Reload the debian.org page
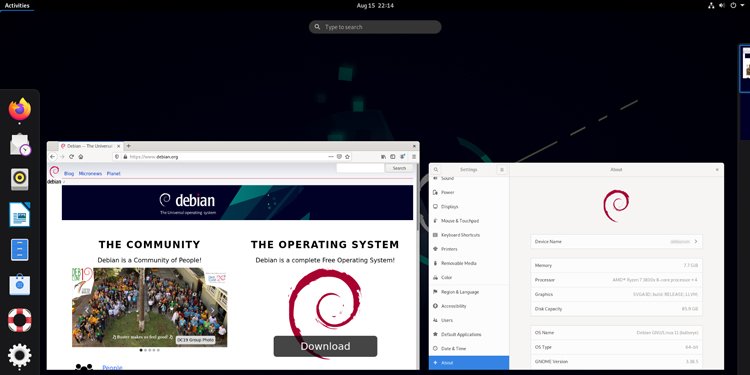 pyautogui.click(x=71, y=156)
